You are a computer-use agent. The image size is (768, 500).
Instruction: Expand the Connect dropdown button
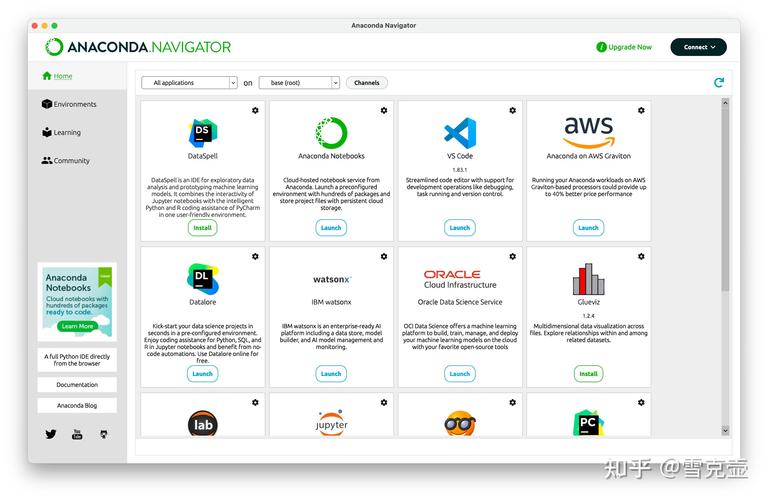point(697,47)
